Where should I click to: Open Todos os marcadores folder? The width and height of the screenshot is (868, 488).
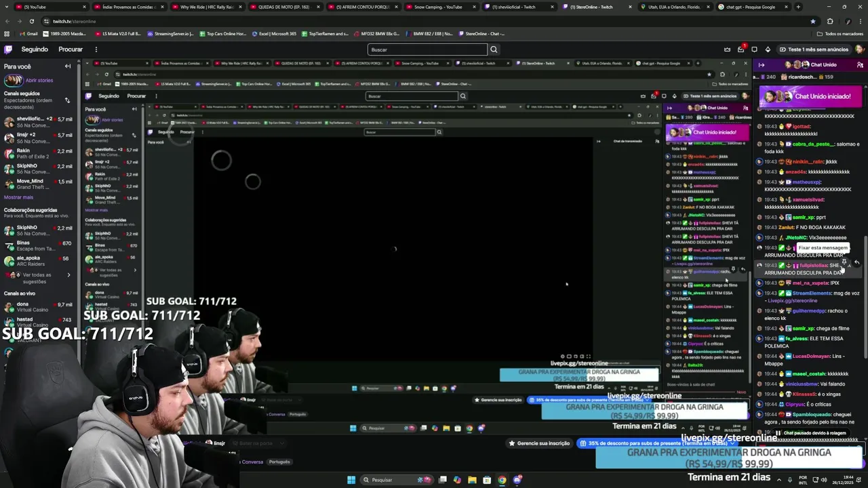840,33
